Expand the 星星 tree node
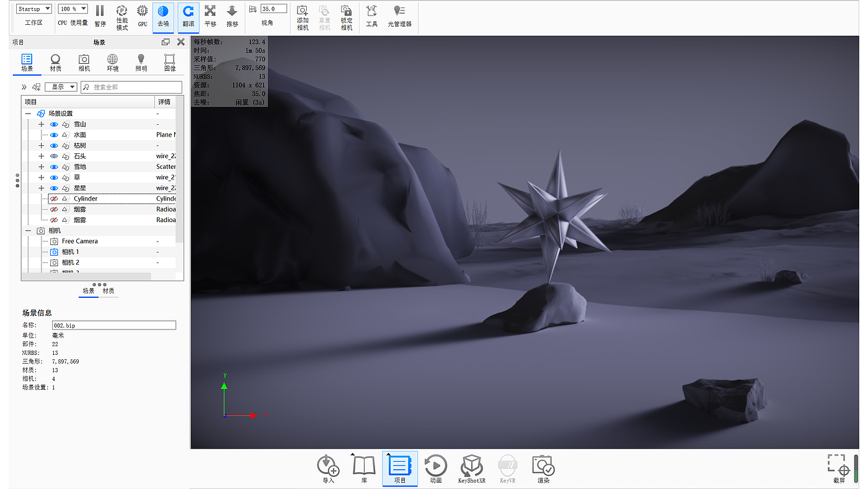Image resolution: width=868 pixels, height=489 pixels. tap(42, 188)
